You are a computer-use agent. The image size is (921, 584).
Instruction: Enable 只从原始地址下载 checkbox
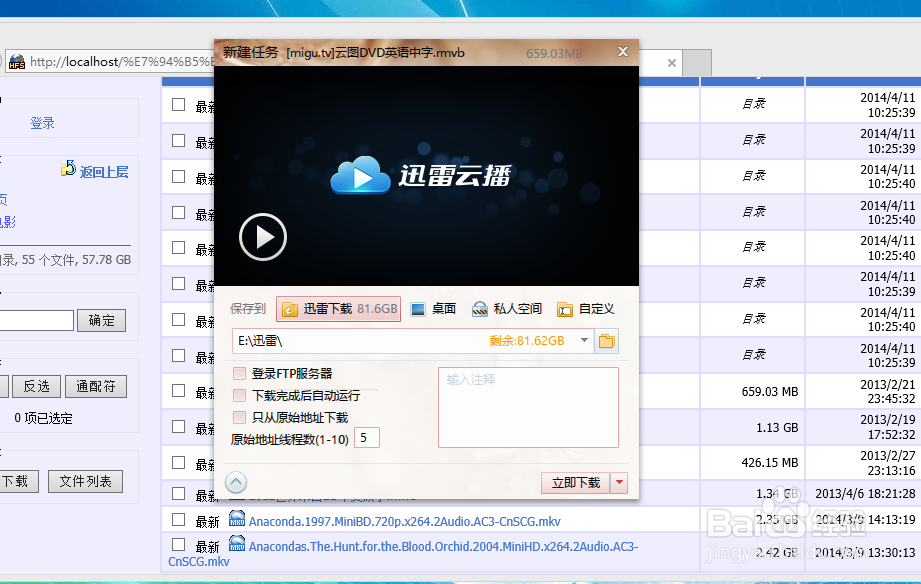[239, 417]
